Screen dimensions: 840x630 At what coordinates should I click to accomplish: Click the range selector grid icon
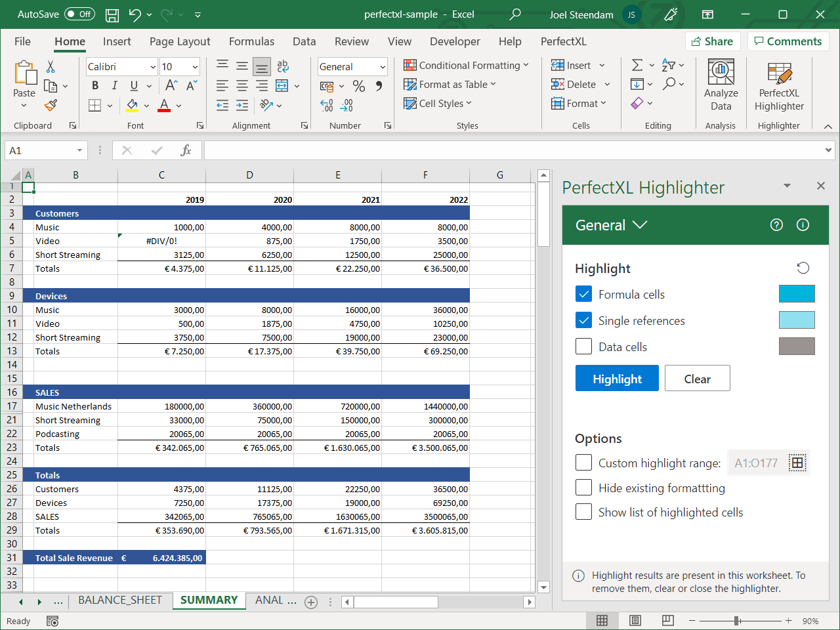[x=797, y=463]
